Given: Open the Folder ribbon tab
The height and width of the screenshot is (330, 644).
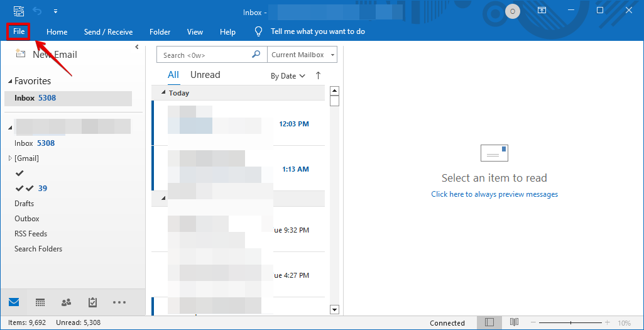Looking at the screenshot, I should coord(160,31).
